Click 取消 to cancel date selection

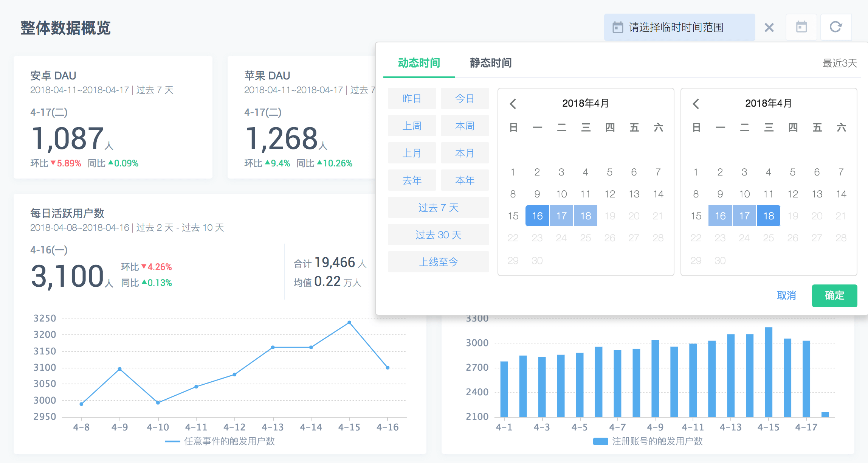tap(786, 295)
